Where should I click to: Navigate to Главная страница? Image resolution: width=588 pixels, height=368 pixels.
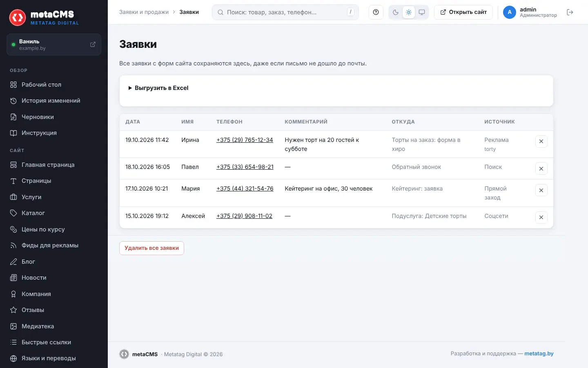point(54,165)
